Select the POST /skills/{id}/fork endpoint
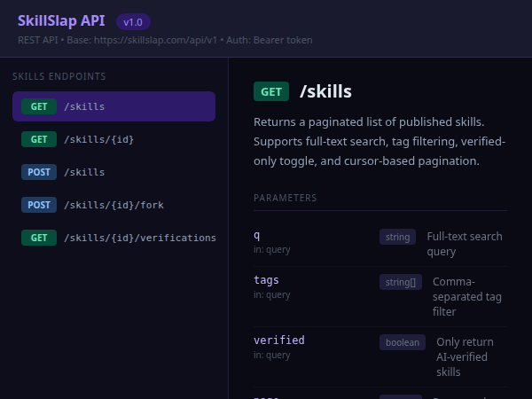Screen dimensions: 532x399 click(113, 205)
